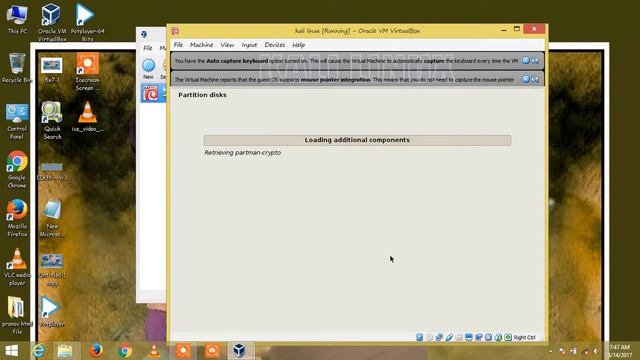Open VLC from taskbar
The width and height of the screenshot is (640, 360).
[x=154, y=351]
